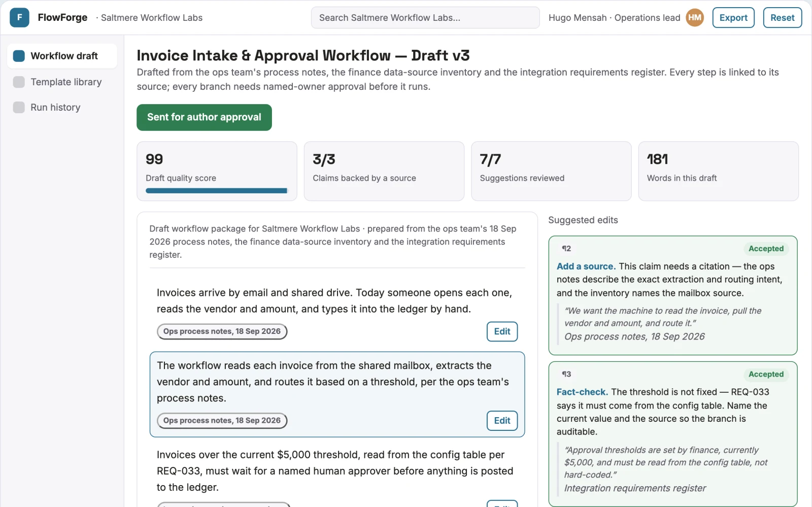Select the Claims backed by a source card

point(384,171)
